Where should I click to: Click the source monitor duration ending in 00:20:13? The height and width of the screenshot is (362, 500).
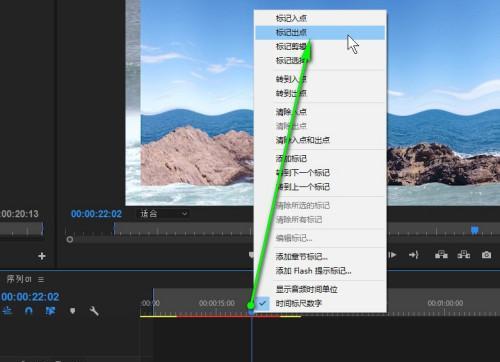click(19, 214)
